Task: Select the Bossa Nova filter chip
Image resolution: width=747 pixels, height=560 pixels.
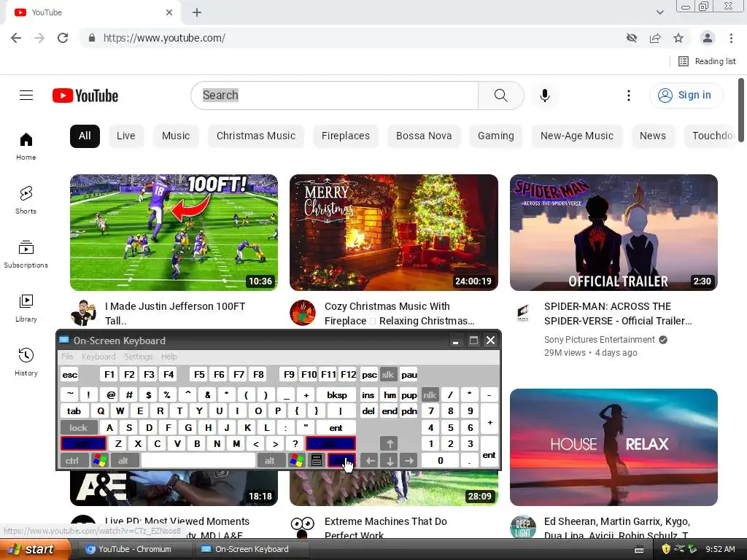Action: pyautogui.click(x=424, y=136)
